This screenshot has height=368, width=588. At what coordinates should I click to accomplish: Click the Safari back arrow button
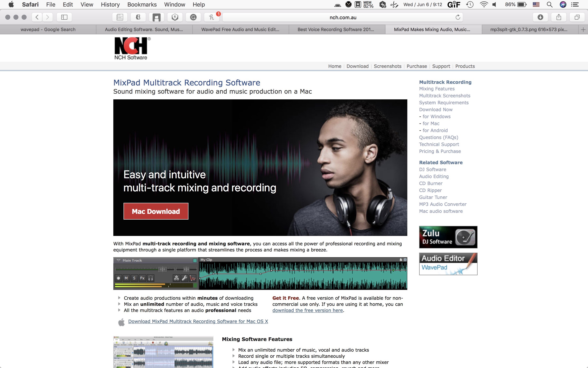[x=37, y=17]
